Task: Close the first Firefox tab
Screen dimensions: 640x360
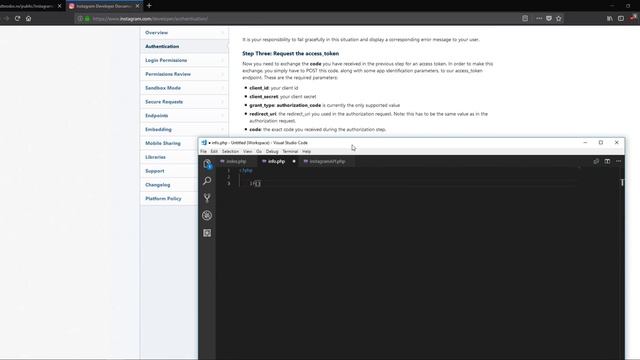Action: point(60,6)
